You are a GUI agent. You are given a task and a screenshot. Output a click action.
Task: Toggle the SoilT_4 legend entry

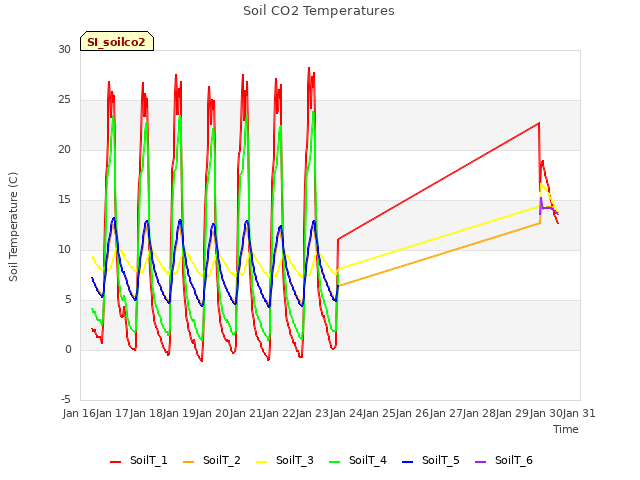pyautogui.click(x=358, y=460)
